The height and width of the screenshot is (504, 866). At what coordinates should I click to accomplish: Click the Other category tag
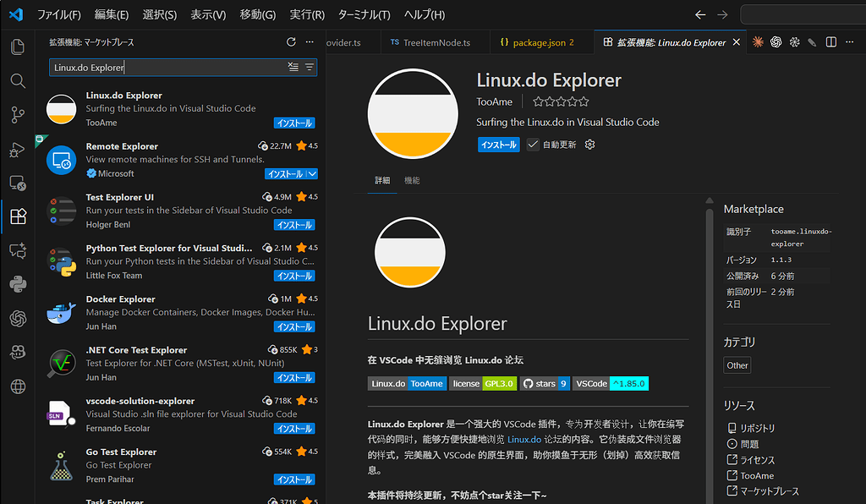point(737,365)
